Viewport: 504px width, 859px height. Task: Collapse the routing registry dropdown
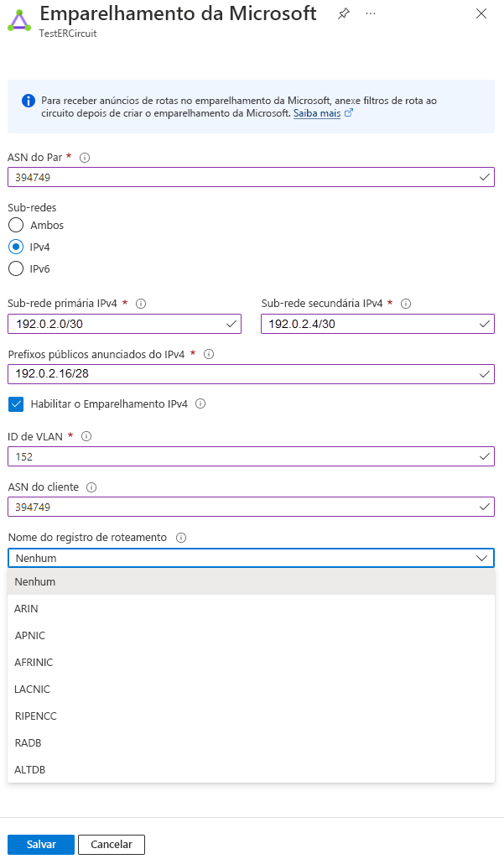point(481,558)
